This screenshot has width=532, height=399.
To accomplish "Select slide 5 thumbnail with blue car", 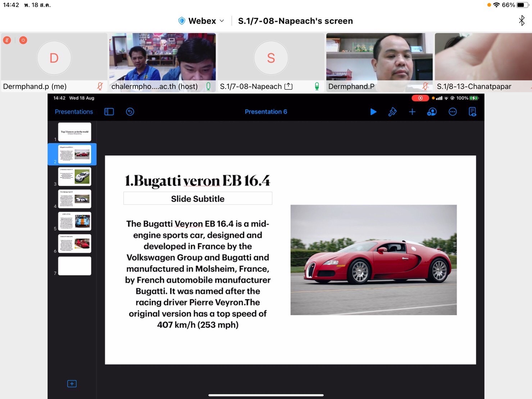I will pos(74,221).
